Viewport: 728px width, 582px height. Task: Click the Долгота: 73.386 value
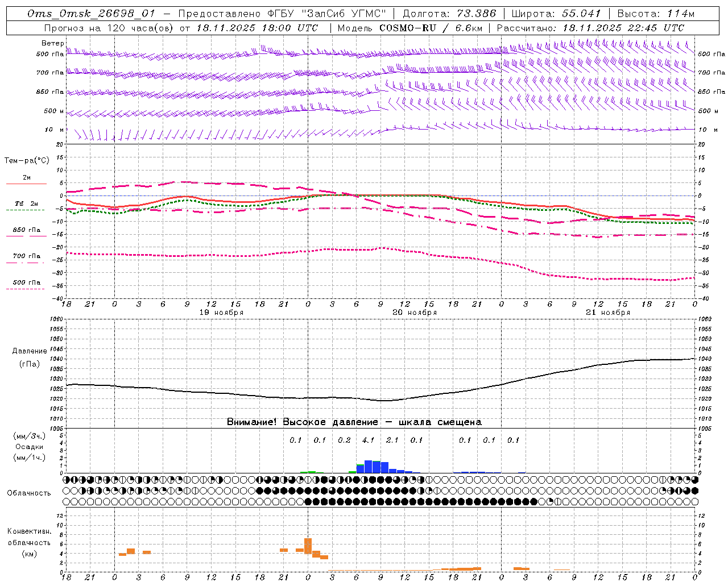coord(449,14)
